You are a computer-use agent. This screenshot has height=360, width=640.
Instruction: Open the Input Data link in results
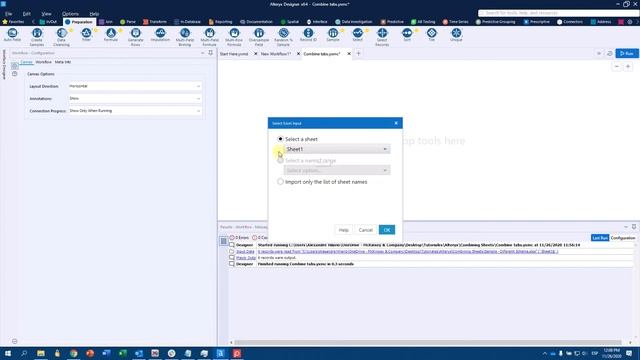click(x=245, y=251)
